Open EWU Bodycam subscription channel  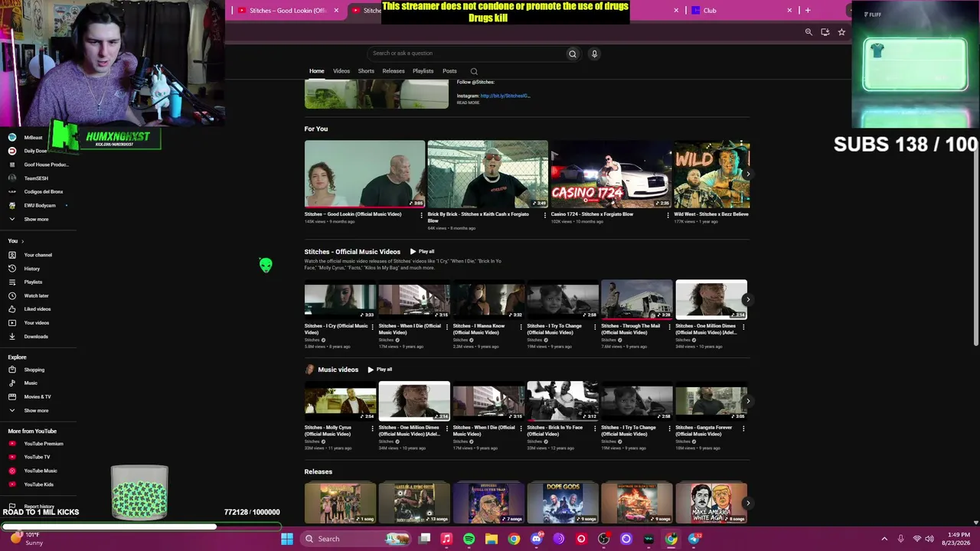39,205
